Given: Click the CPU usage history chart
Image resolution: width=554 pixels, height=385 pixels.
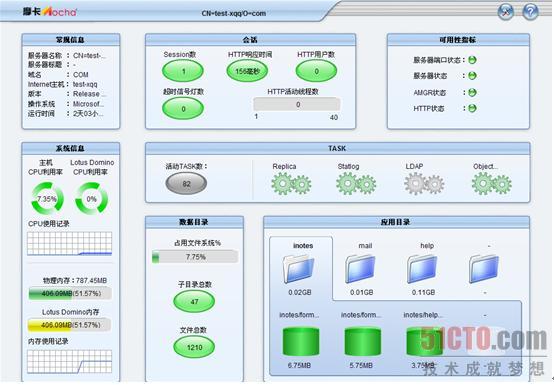Looking at the screenshot, I should click(x=70, y=243).
